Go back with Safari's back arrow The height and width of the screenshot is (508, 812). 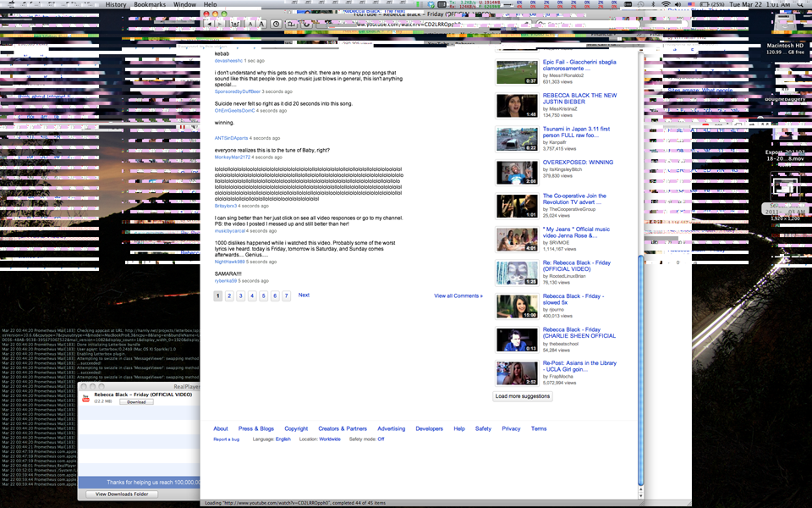(x=209, y=24)
